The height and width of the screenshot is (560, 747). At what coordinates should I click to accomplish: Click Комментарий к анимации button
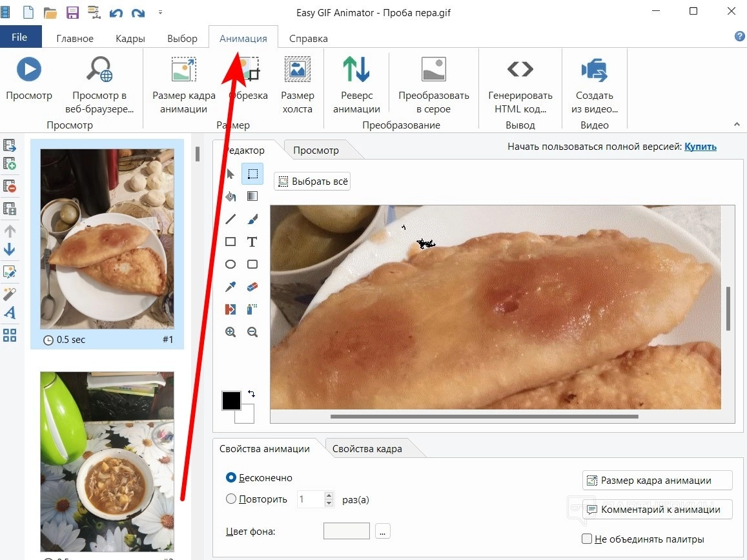pos(657,510)
